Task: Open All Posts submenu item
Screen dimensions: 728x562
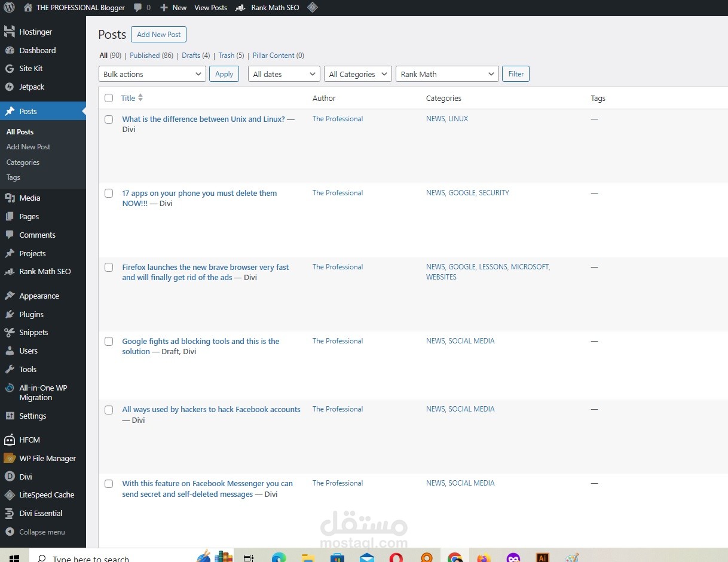Action: [x=20, y=132]
